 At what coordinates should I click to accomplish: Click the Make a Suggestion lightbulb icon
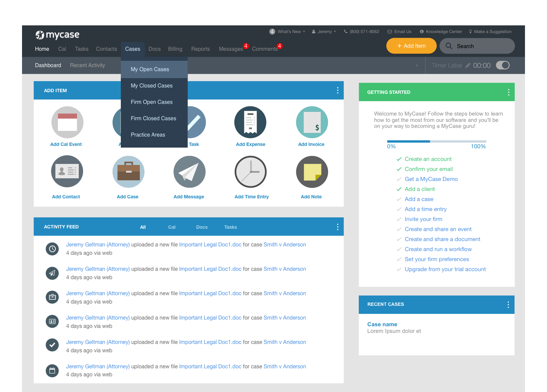tap(471, 32)
